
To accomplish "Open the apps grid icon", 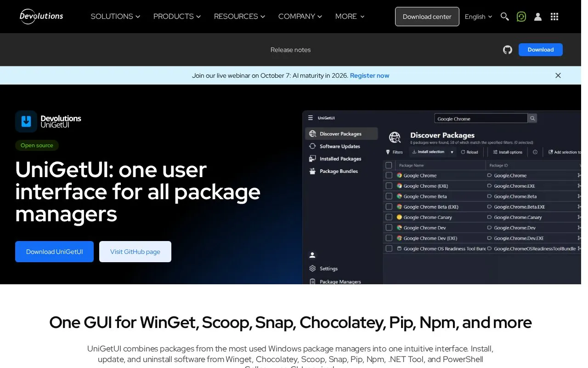I will click(x=554, y=17).
